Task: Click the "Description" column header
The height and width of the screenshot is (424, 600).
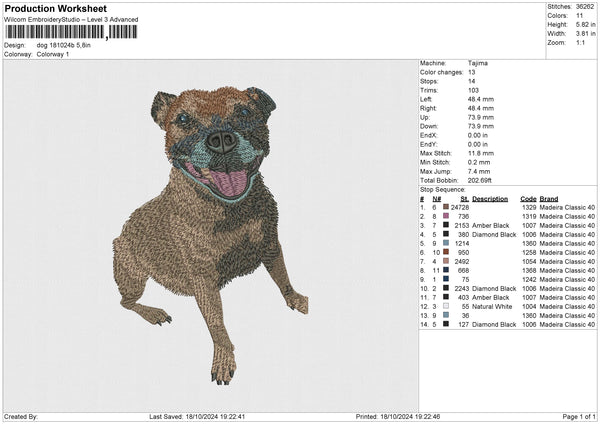Action: tap(490, 199)
